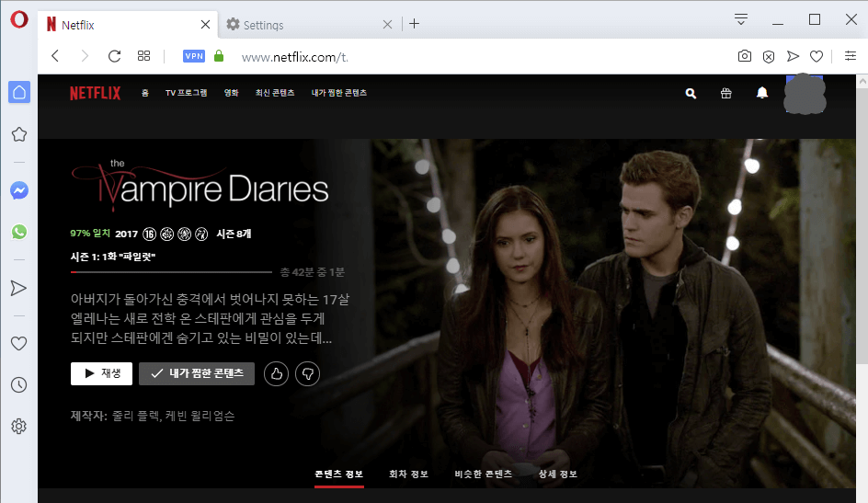Show Netflix notifications bell

[762, 93]
